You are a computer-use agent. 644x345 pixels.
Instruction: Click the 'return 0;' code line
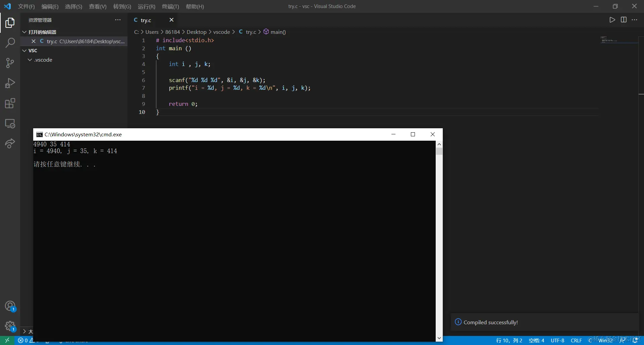[183, 104]
